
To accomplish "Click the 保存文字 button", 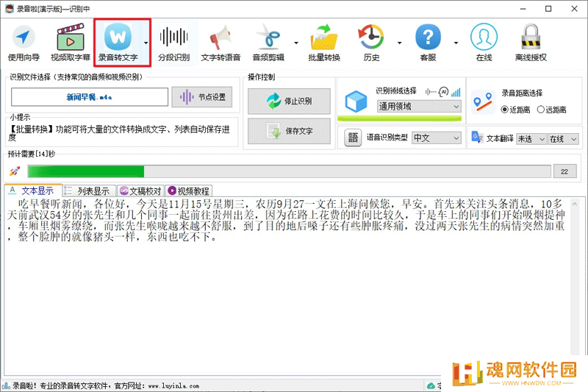I will point(289,131).
